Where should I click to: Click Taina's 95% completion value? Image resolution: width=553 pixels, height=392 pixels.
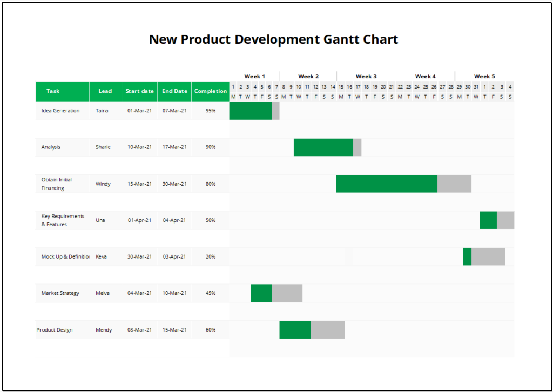[x=210, y=111]
